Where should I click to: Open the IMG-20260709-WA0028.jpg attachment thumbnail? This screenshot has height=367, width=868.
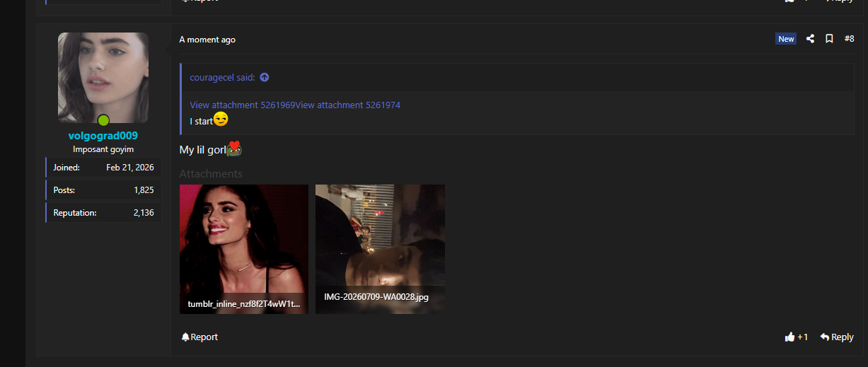(x=380, y=249)
